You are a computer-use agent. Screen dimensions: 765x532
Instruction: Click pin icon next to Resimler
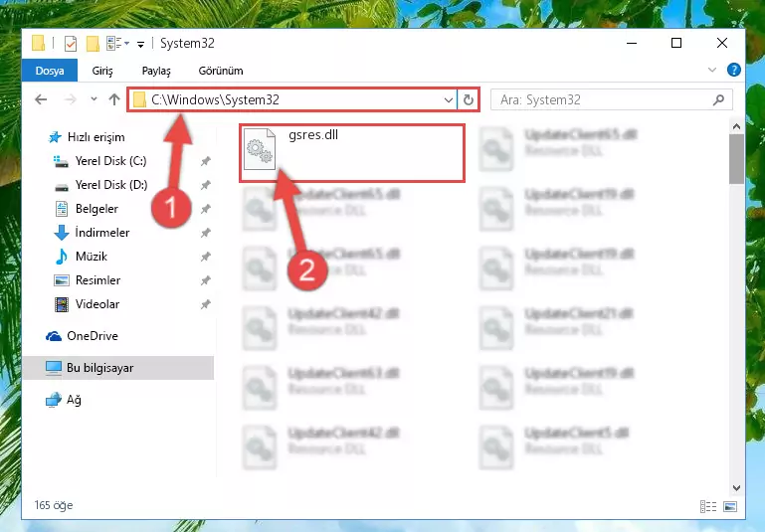coord(205,280)
